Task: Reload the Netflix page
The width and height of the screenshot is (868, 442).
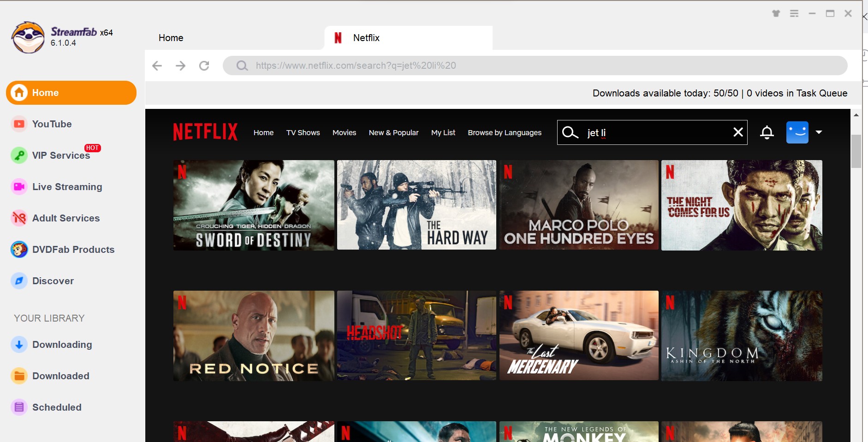Action: tap(204, 66)
